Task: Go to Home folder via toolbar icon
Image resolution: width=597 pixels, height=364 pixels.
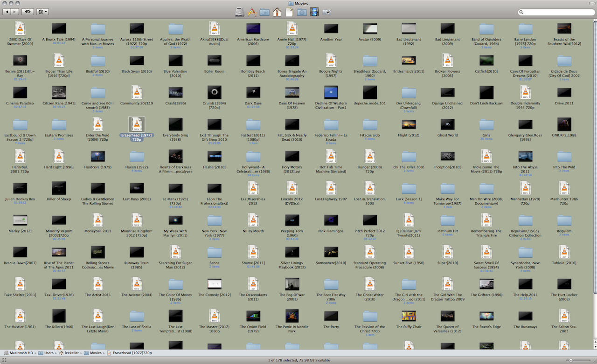Action: (277, 12)
